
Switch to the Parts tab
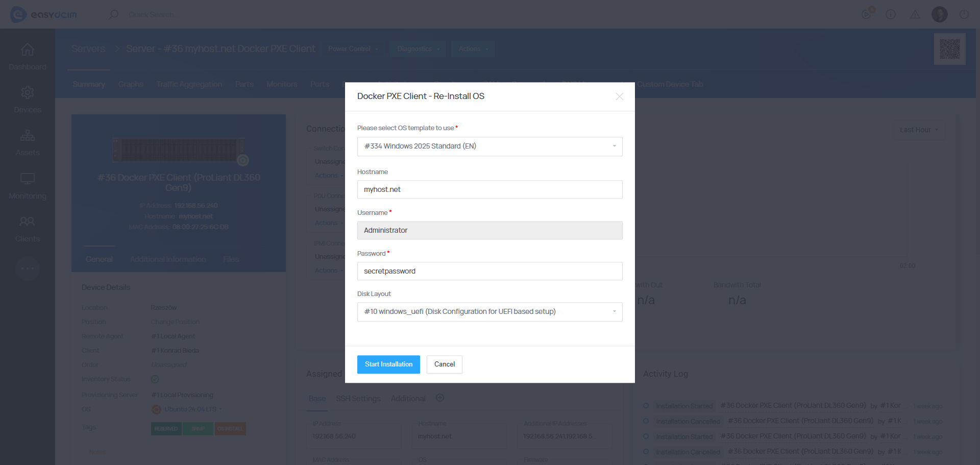[x=244, y=84]
